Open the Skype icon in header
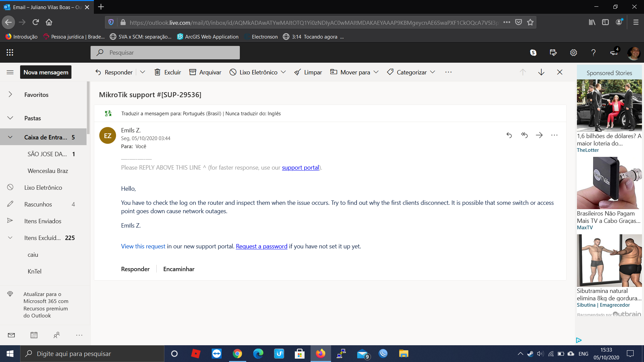 click(533, 53)
